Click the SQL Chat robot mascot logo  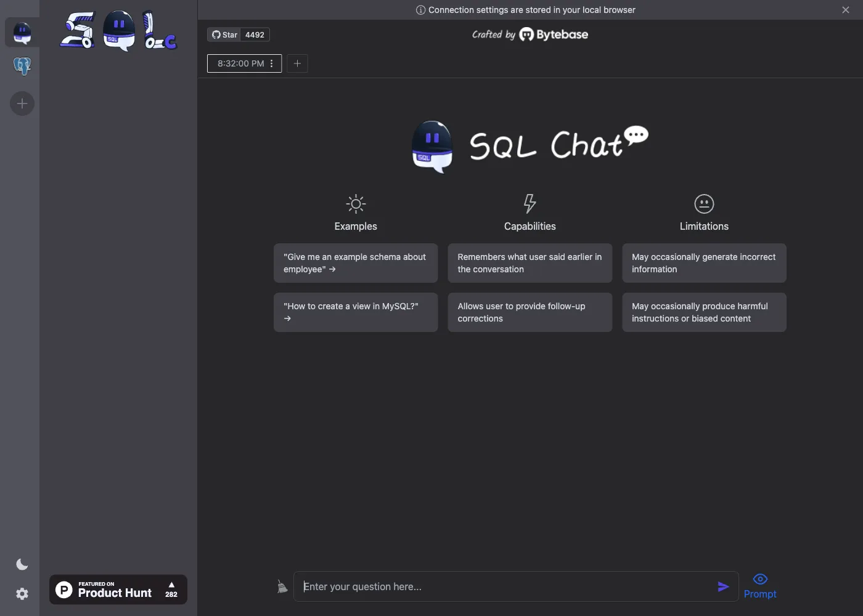click(432, 147)
